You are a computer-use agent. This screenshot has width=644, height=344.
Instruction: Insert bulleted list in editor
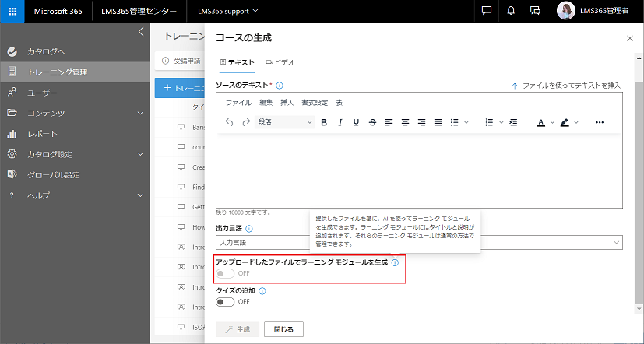(x=454, y=122)
